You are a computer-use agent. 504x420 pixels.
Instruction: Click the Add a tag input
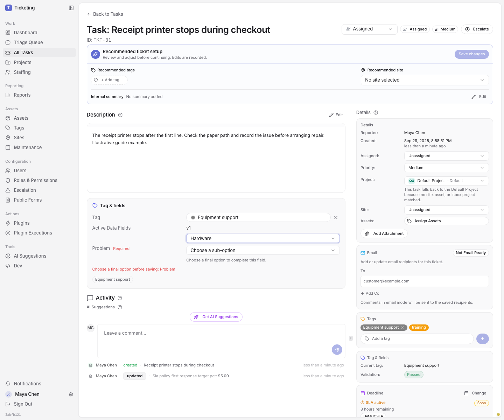tap(417, 338)
